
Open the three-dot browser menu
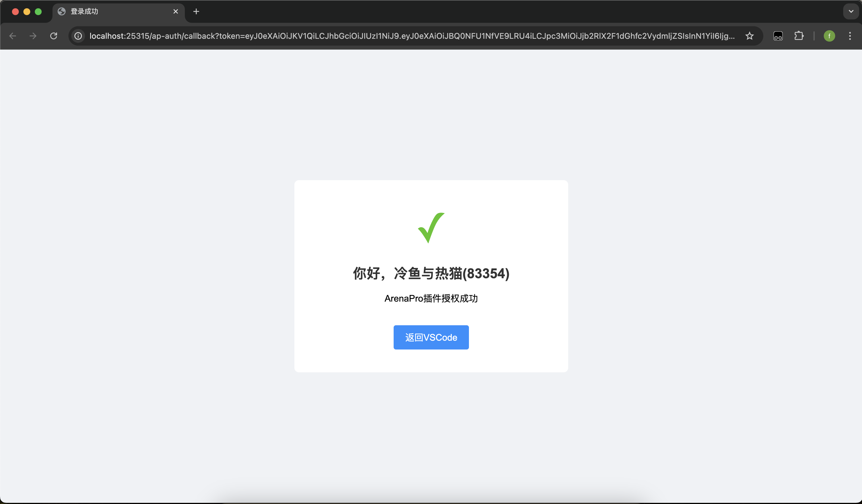click(x=850, y=36)
